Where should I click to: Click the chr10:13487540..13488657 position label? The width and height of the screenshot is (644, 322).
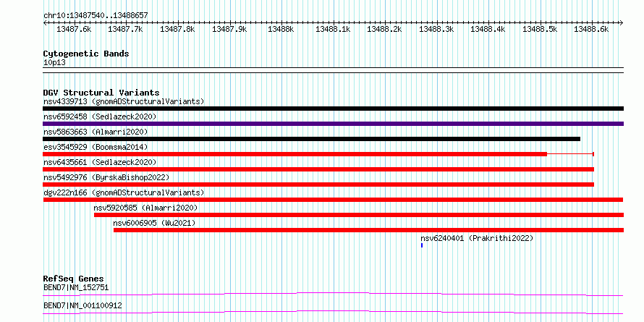tap(96, 15)
